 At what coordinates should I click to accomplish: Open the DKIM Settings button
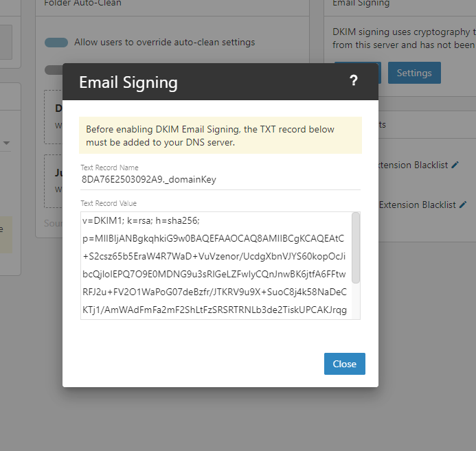(414, 73)
